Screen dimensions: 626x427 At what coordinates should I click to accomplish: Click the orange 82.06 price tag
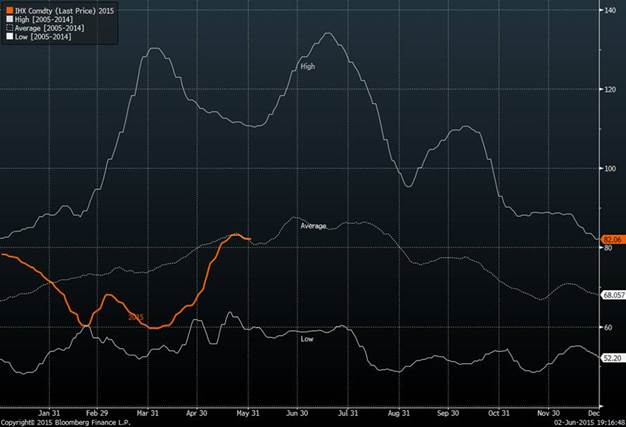click(x=612, y=240)
